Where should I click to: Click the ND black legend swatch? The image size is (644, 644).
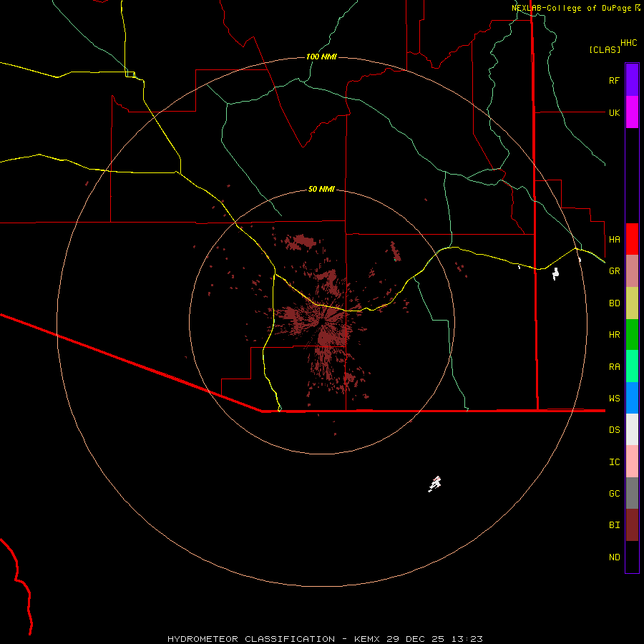pos(632,557)
